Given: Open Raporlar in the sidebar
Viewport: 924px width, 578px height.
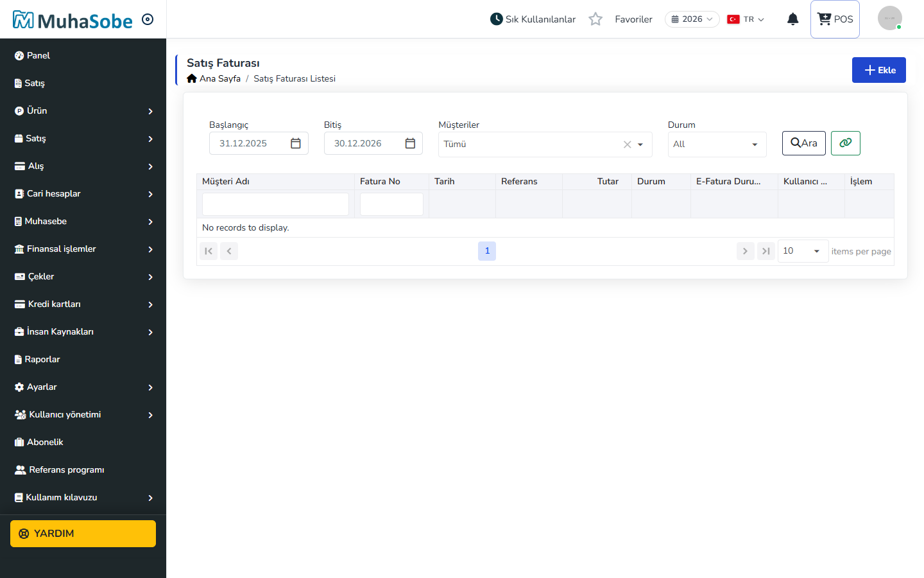Looking at the screenshot, I should [83, 359].
